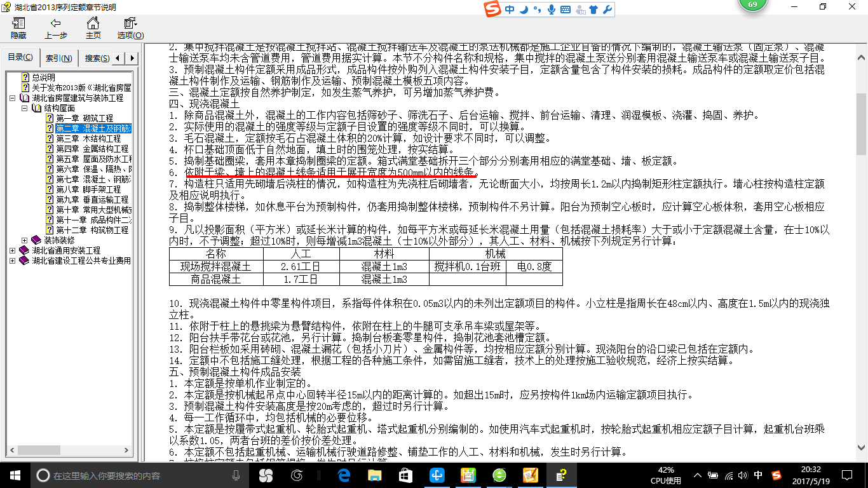Viewport: 868px width, 488px height.
Task: Open the Sogou soft keyboard icon
Action: [565, 10]
